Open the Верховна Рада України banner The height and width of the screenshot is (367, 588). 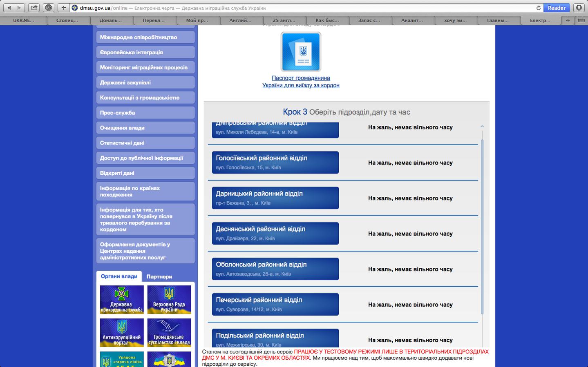pyautogui.click(x=169, y=299)
